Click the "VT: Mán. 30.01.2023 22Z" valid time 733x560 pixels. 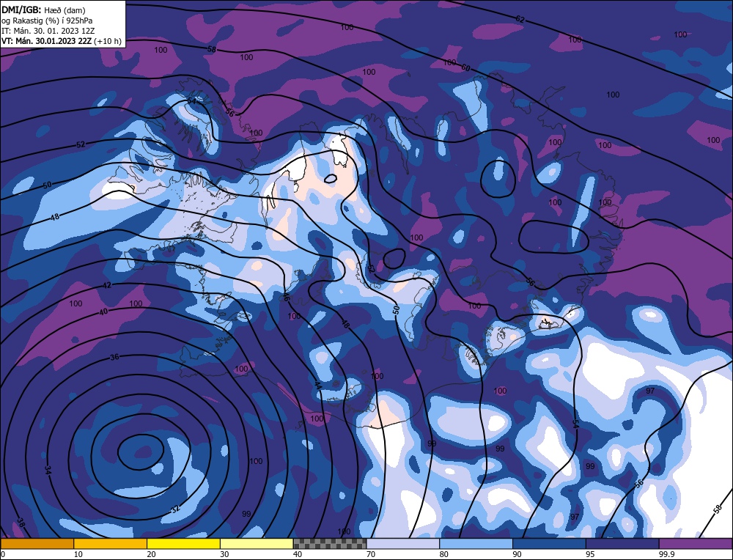pyautogui.click(x=47, y=41)
